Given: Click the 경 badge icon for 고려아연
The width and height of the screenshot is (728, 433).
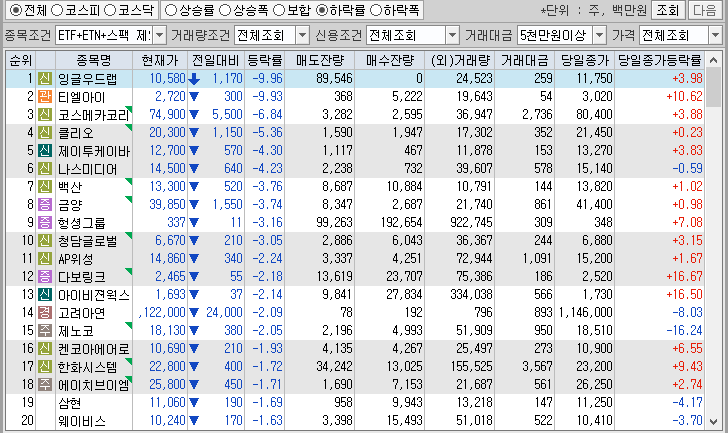Looking at the screenshot, I should (x=45, y=313).
